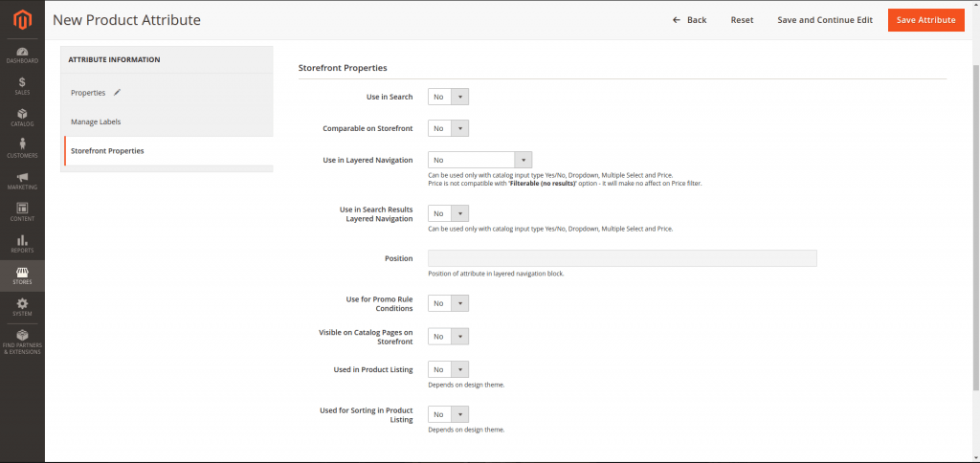This screenshot has height=463, width=980.
Task: Open the Dashboard sidebar icon
Action: click(22, 54)
